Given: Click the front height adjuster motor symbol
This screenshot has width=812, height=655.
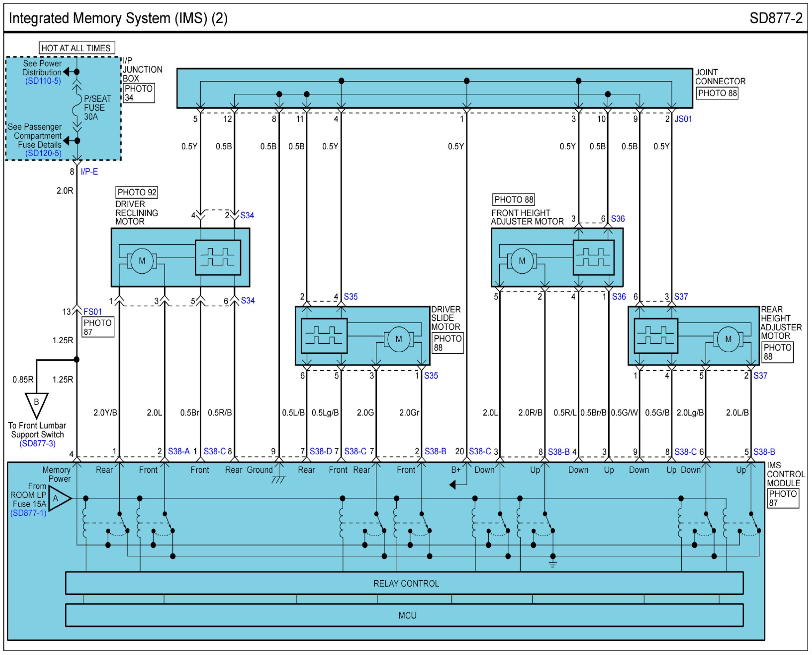Looking at the screenshot, I should click(522, 261).
